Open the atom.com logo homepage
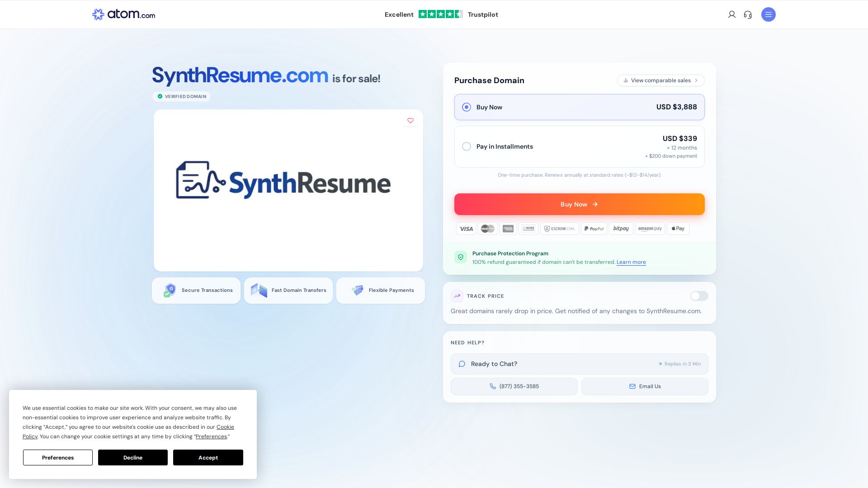The width and height of the screenshot is (868, 488). pyautogui.click(x=123, y=14)
